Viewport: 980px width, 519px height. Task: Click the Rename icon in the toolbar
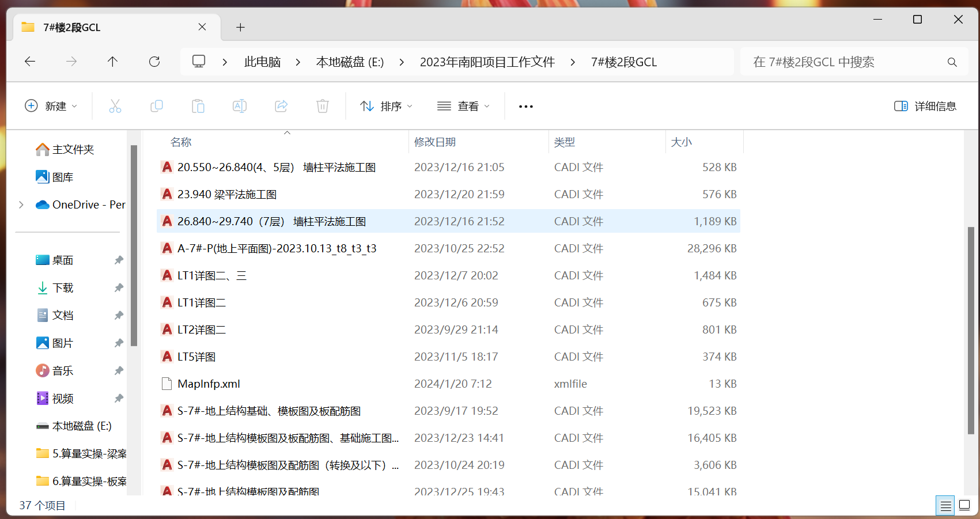click(240, 106)
